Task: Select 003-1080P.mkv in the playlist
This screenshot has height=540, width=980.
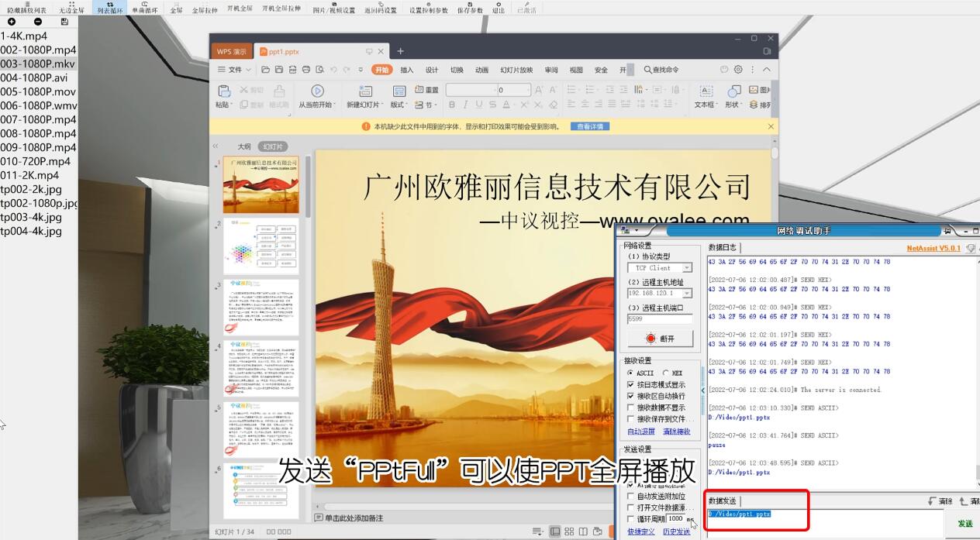Action: pyautogui.click(x=37, y=64)
